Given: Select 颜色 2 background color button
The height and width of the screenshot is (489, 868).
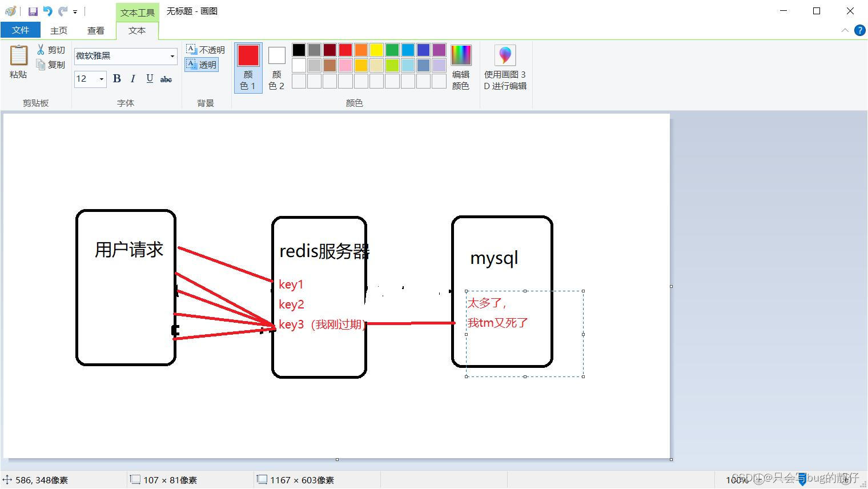Looking at the screenshot, I should coord(276,67).
